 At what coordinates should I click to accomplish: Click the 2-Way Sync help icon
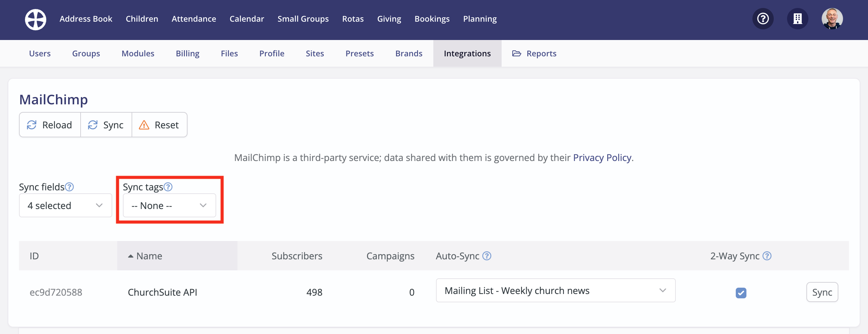click(767, 256)
